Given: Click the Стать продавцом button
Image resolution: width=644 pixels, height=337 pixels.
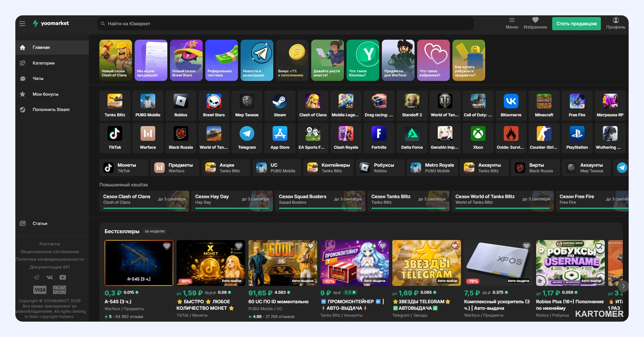Looking at the screenshot, I should 576,23.
